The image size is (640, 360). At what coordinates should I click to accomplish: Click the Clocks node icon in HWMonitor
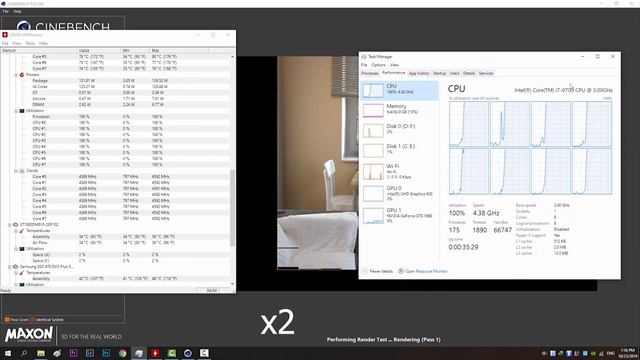point(22,171)
